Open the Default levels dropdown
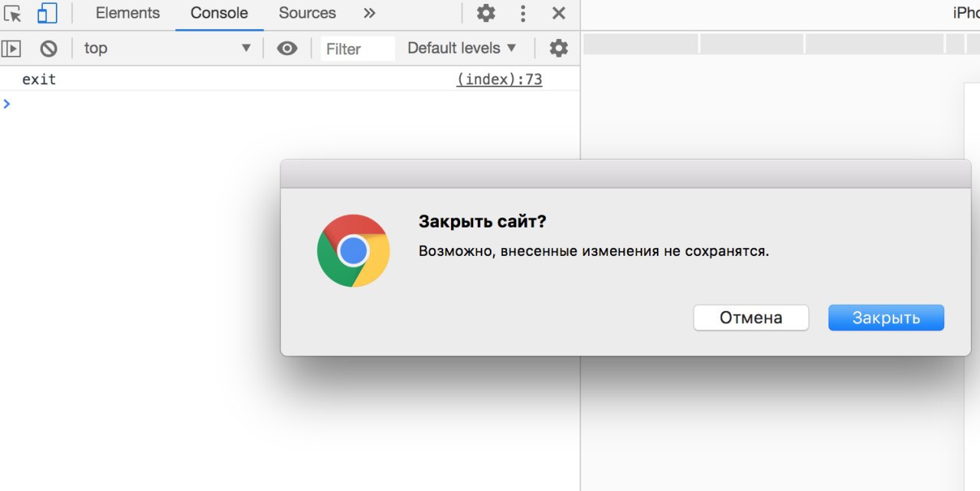Viewport: 980px width, 491px height. [462, 48]
